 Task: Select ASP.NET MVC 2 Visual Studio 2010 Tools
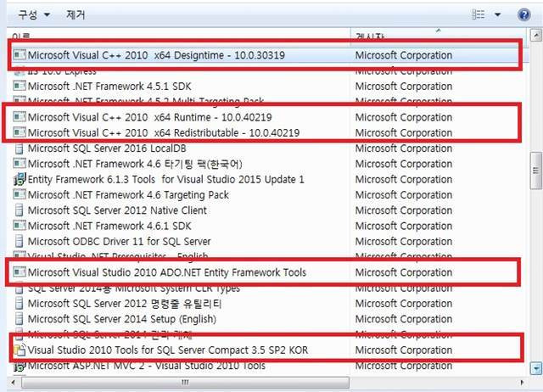point(147,366)
